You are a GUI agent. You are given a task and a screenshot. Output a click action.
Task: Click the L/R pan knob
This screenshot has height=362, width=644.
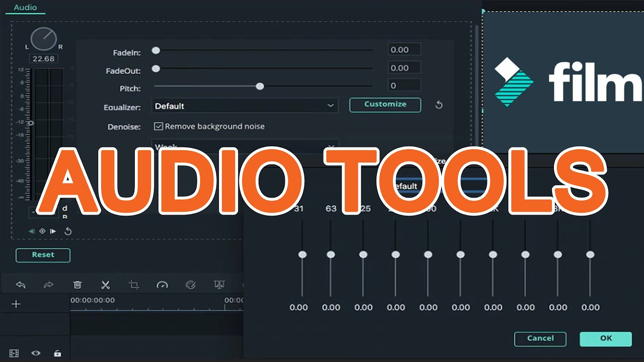pos(44,40)
